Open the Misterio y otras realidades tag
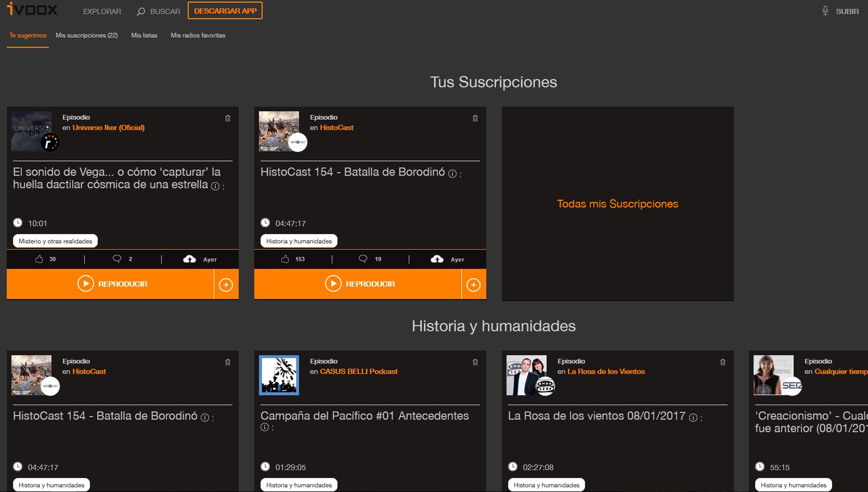Viewport: 868px width, 492px height. (55, 241)
